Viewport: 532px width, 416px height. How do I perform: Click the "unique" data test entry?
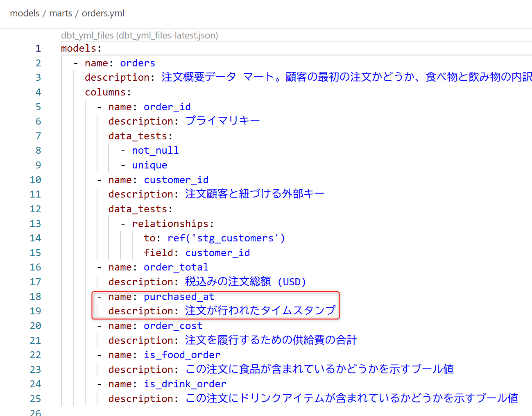tap(149, 165)
